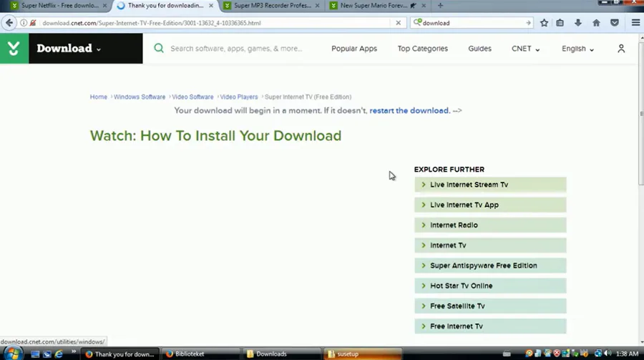Screen dimensions: 644x360
Task: Open the Video Players breadcrumb
Action: coord(238,97)
